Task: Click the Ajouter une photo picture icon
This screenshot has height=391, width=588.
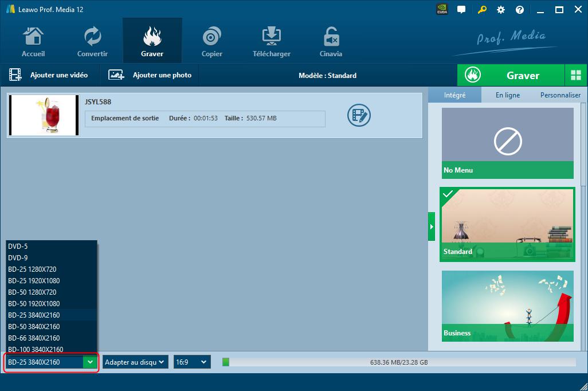Action: tap(116, 75)
